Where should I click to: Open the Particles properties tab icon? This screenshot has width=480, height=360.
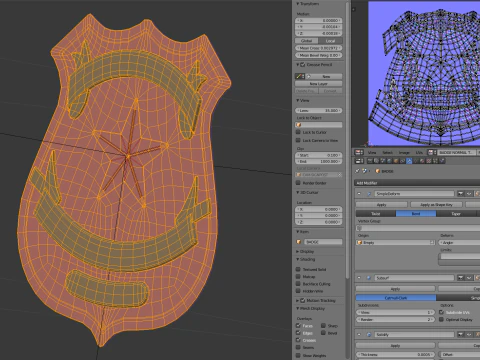click(435, 161)
